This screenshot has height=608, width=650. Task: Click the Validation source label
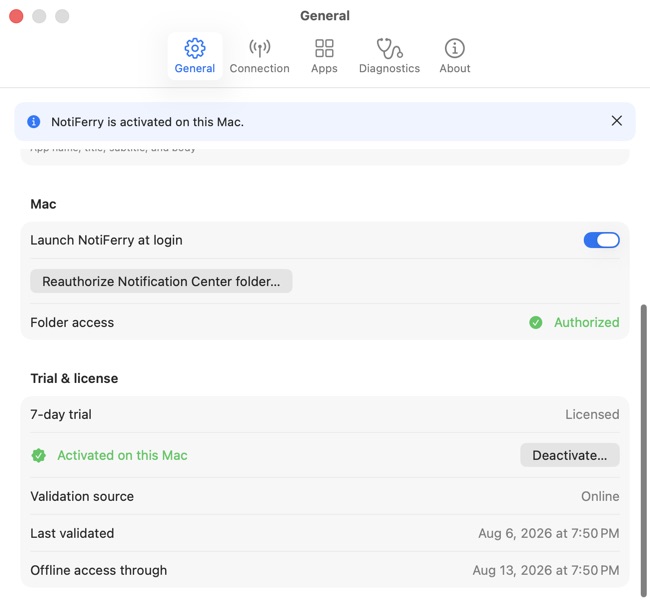[x=82, y=496]
